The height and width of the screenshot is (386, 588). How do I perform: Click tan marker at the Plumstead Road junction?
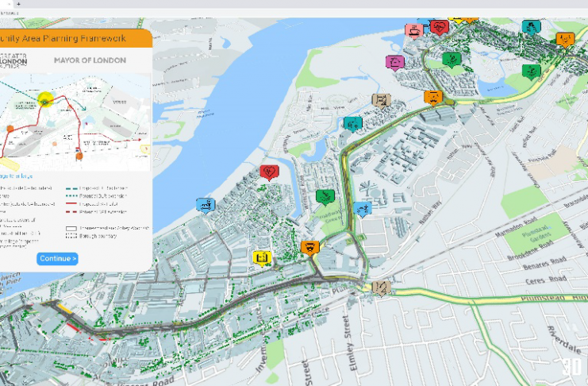pyautogui.click(x=381, y=288)
